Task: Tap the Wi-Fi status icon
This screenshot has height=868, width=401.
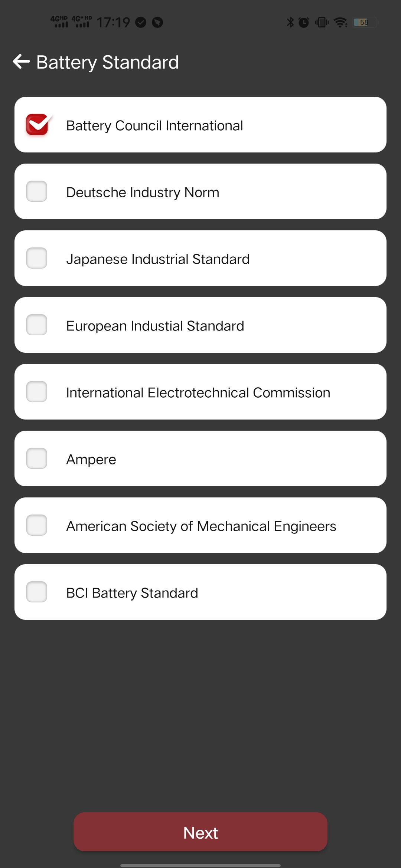Action: click(x=340, y=22)
